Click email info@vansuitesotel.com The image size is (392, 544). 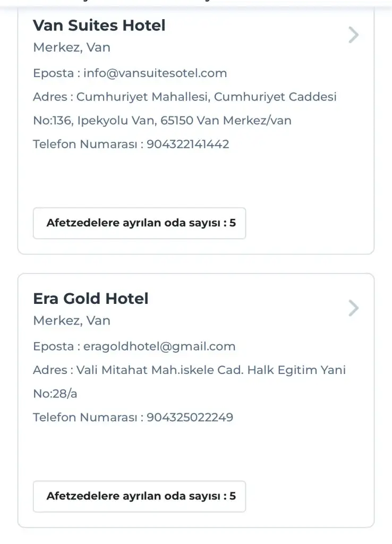pos(155,73)
